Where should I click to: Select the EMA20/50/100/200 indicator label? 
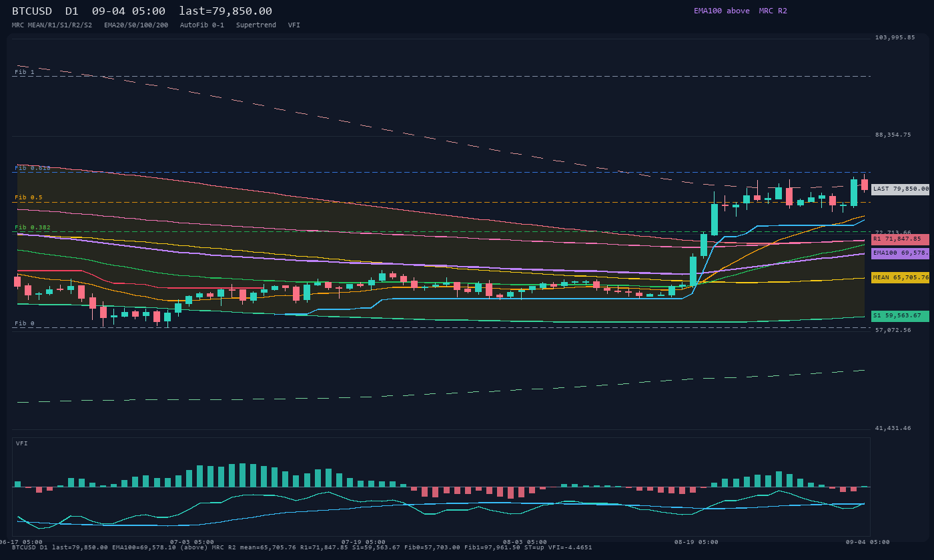[x=136, y=25]
